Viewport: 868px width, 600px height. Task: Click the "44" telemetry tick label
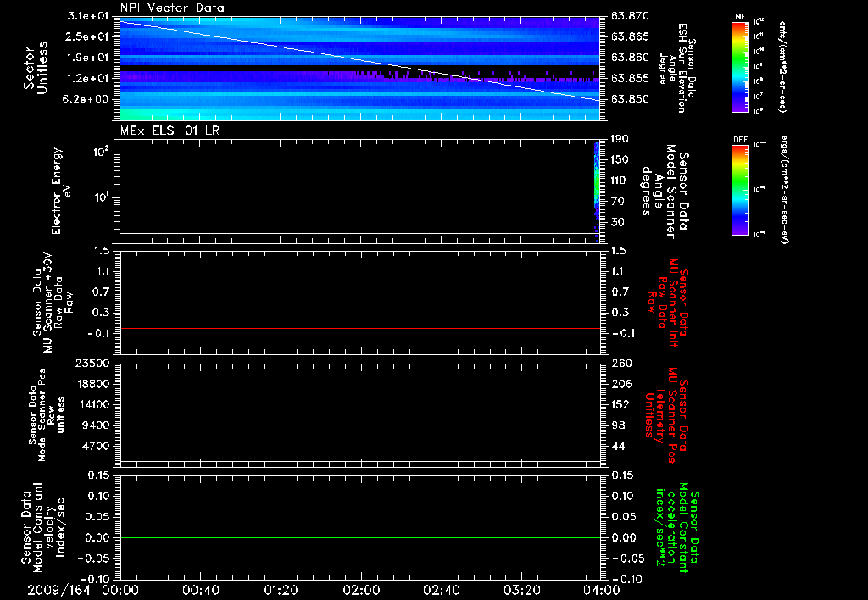click(618, 446)
